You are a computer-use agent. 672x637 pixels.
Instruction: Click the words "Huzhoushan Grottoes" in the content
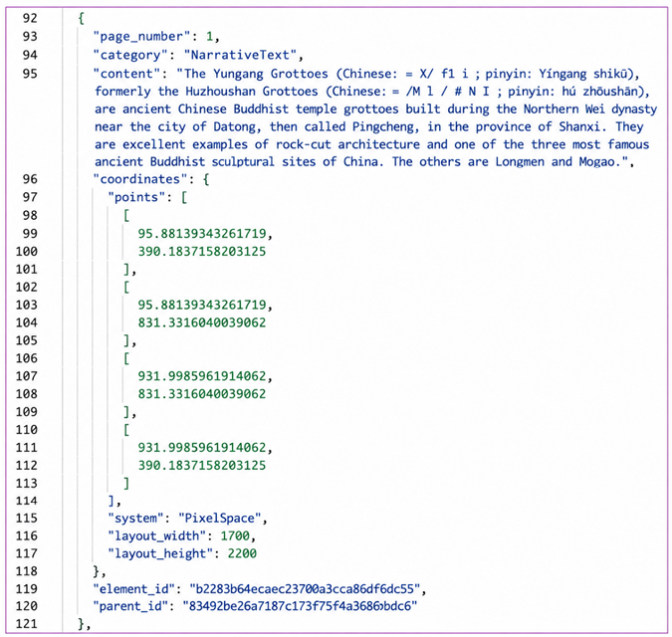(x=252, y=92)
